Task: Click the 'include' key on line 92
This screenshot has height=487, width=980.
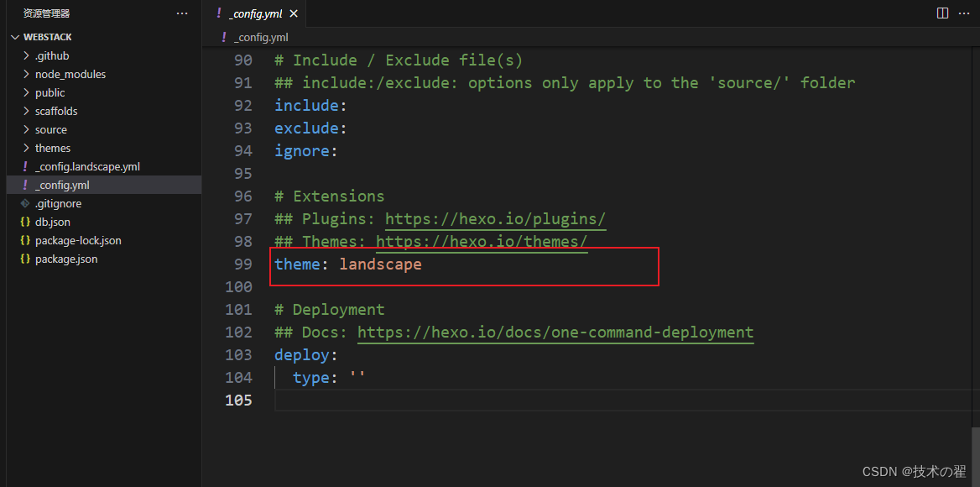Action: 306,106
